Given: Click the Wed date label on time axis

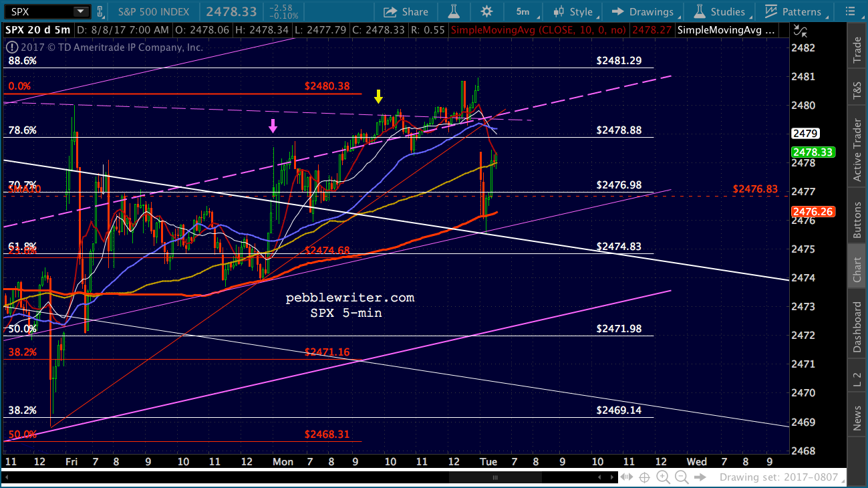Looking at the screenshot, I should [x=697, y=461].
